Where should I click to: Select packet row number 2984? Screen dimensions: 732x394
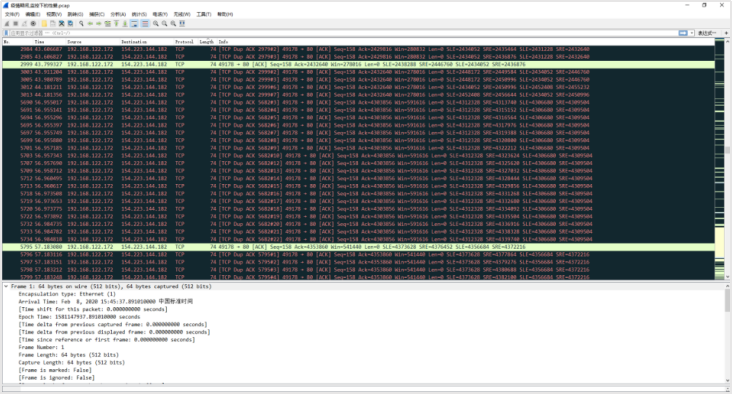(x=358, y=49)
